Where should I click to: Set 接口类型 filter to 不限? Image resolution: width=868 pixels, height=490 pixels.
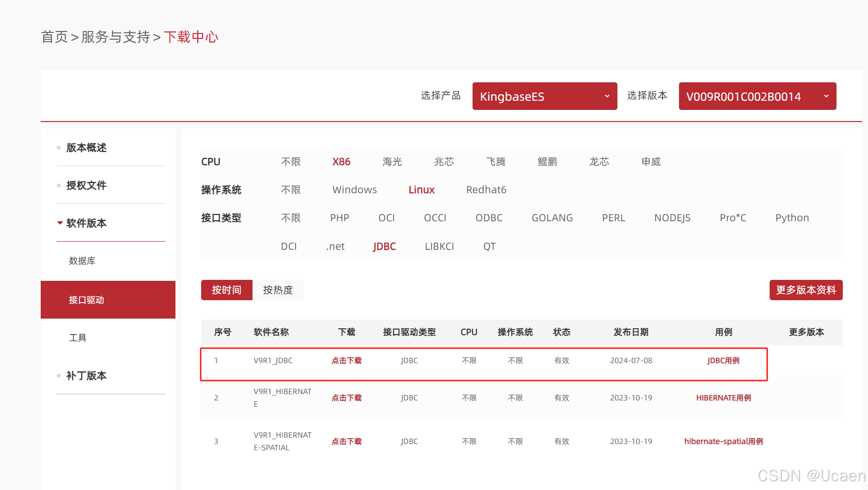tap(291, 218)
